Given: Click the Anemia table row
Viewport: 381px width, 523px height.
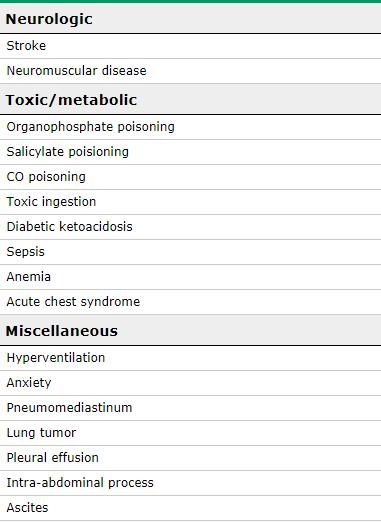Looking at the screenshot, I should point(190,277).
